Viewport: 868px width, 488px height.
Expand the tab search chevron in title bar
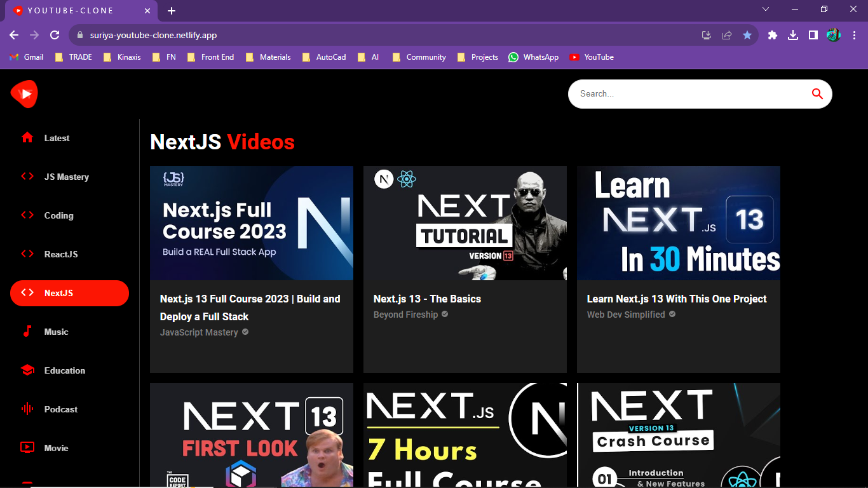(x=766, y=9)
